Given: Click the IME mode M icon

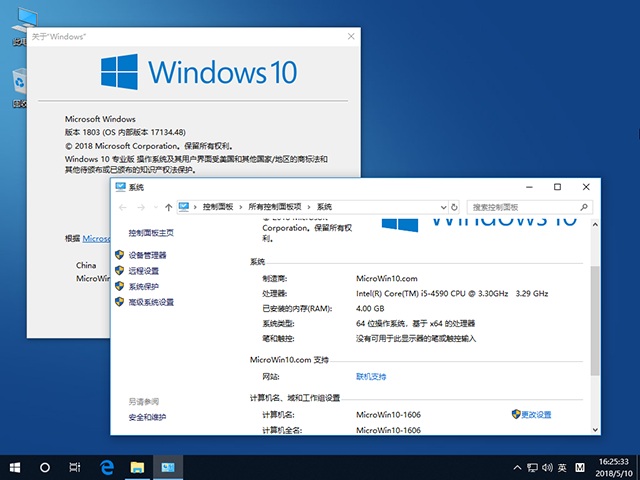Looking at the screenshot, I should pos(580,467).
